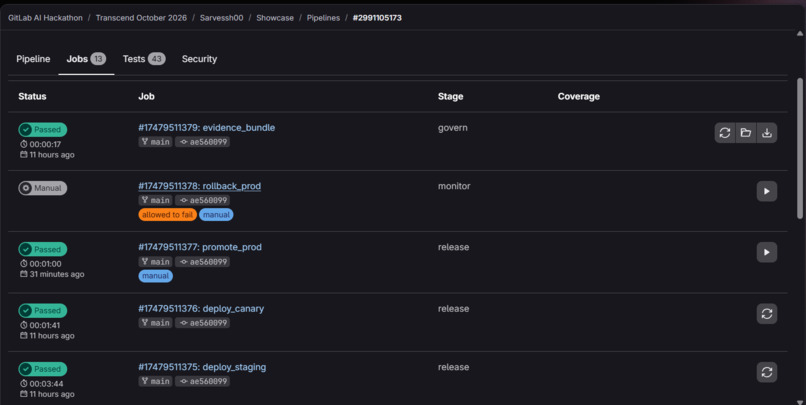This screenshot has height=405, width=806.
Task: Click Passed status badge of deploy_canary
Action: click(x=43, y=310)
